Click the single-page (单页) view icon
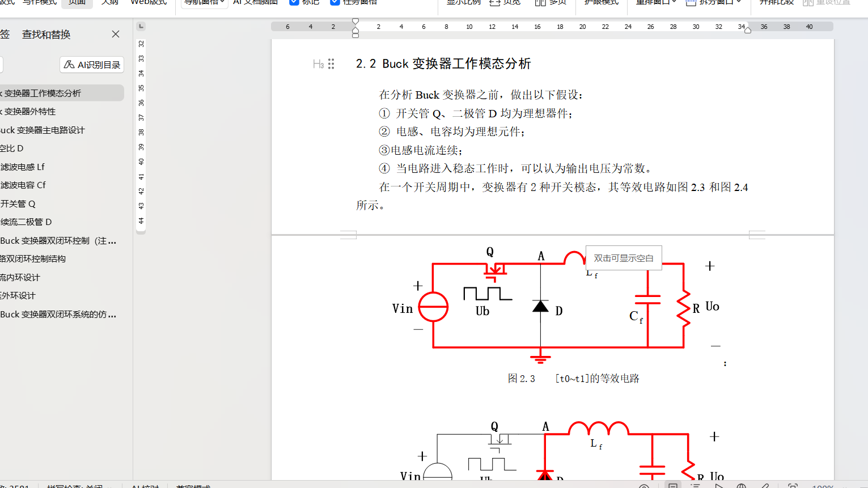Image resolution: width=868 pixels, height=488 pixels. coord(495,2)
